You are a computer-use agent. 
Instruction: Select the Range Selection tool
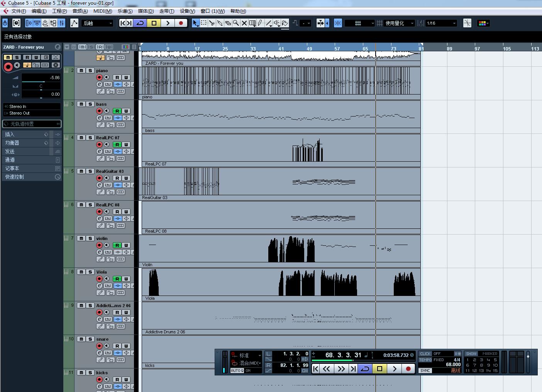204,23
